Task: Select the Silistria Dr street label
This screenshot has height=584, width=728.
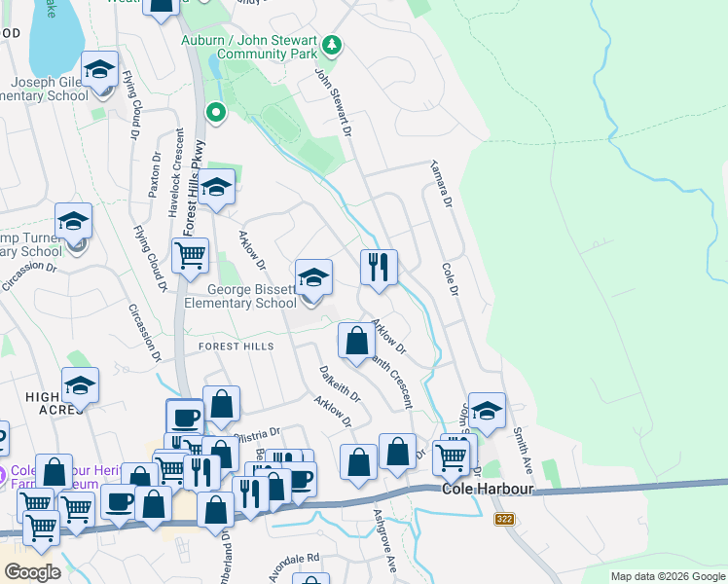Action: 257,435
